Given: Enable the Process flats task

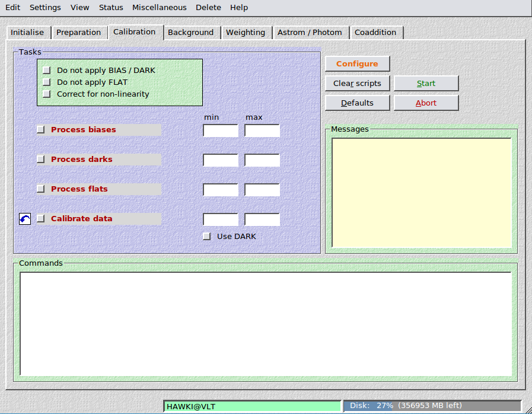Looking at the screenshot, I should click(x=41, y=189).
